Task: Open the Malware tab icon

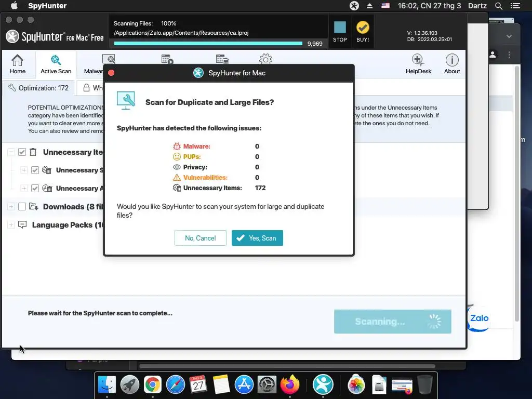Action: coord(109,59)
